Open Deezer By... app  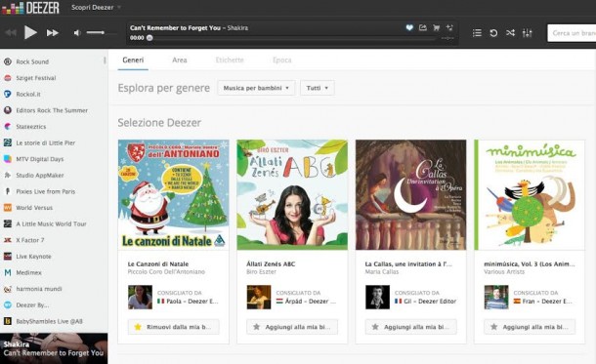(26, 305)
